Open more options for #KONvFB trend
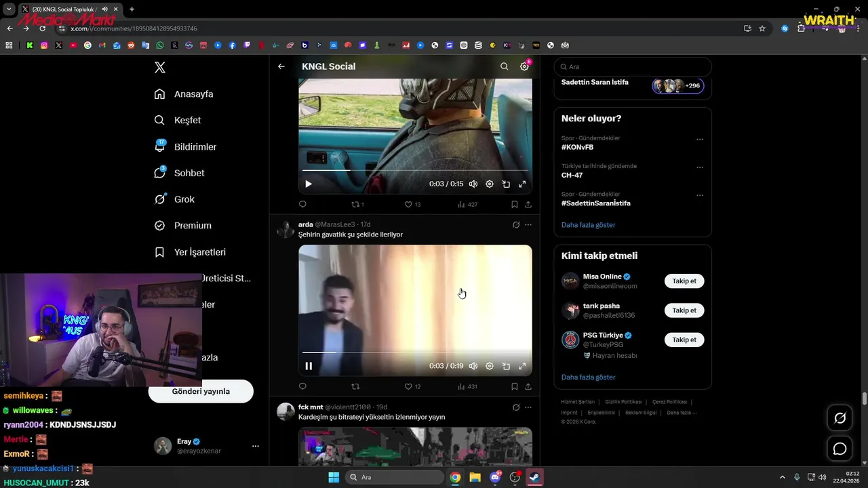This screenshot has height=488, width=868. (x=700, y=139)
